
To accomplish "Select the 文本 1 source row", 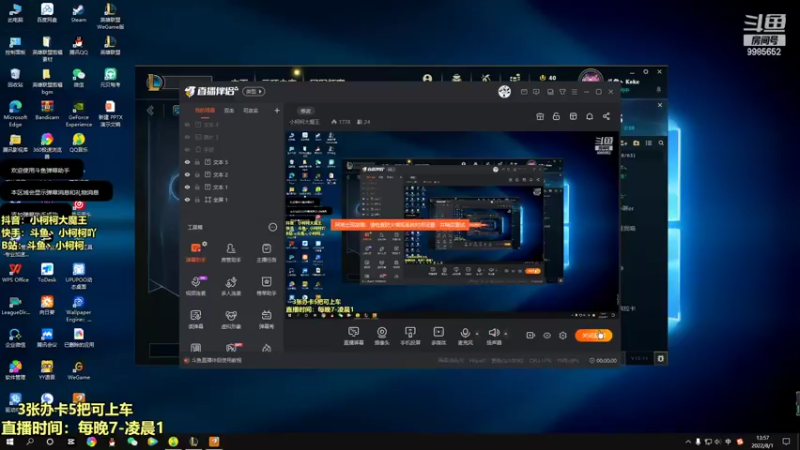I will click(232, 187).
